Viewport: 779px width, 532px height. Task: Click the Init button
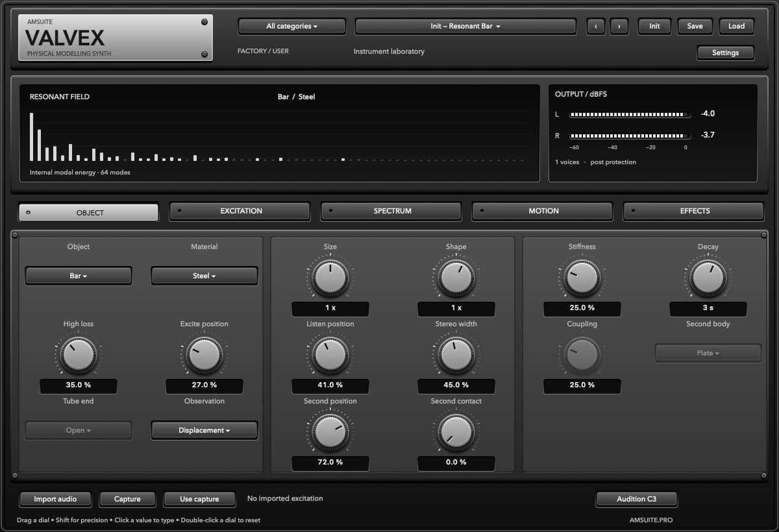pyautogui.click(x=654, y=27)
